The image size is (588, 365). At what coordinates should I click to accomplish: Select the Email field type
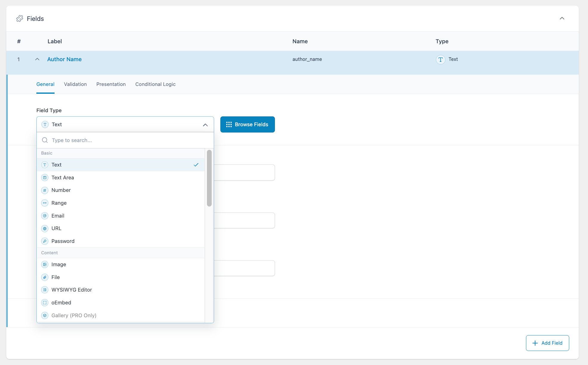coord(58,215)
